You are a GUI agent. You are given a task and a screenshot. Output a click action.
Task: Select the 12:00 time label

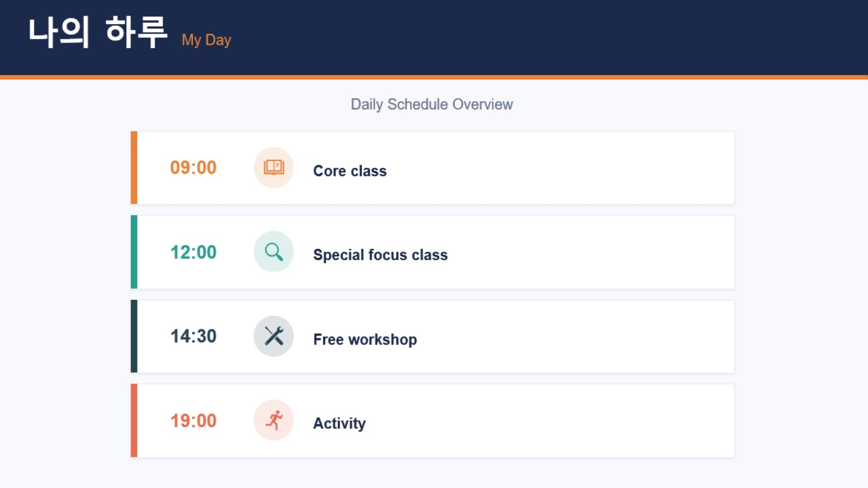click(x=193, y=252)
